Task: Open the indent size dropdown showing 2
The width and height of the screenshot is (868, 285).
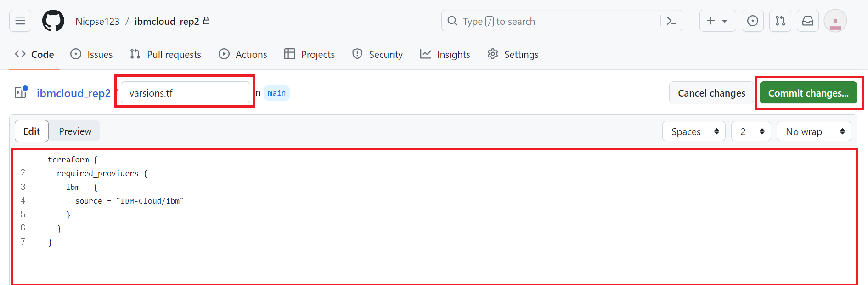Action: [750, 132]
